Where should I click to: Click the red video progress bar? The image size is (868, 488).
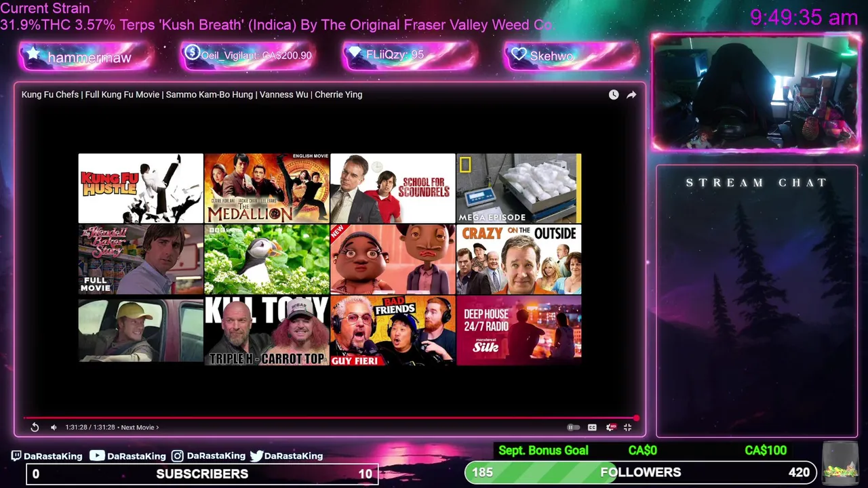point(330,418)
